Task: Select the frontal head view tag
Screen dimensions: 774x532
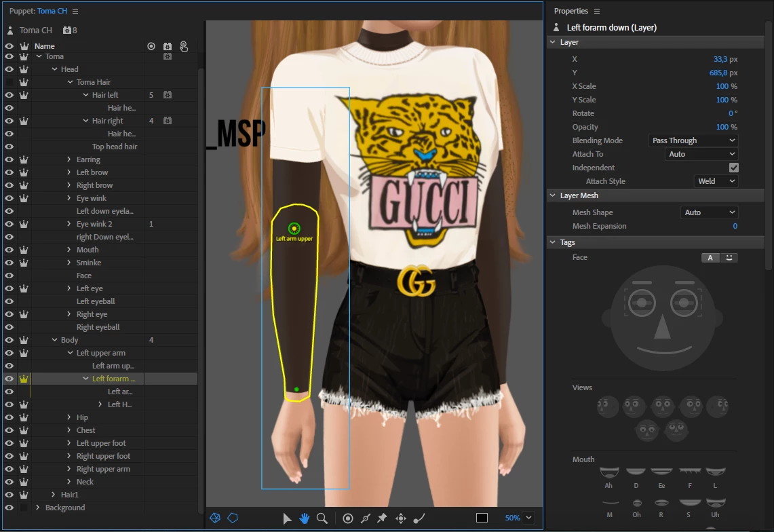Action: point(662,406)
